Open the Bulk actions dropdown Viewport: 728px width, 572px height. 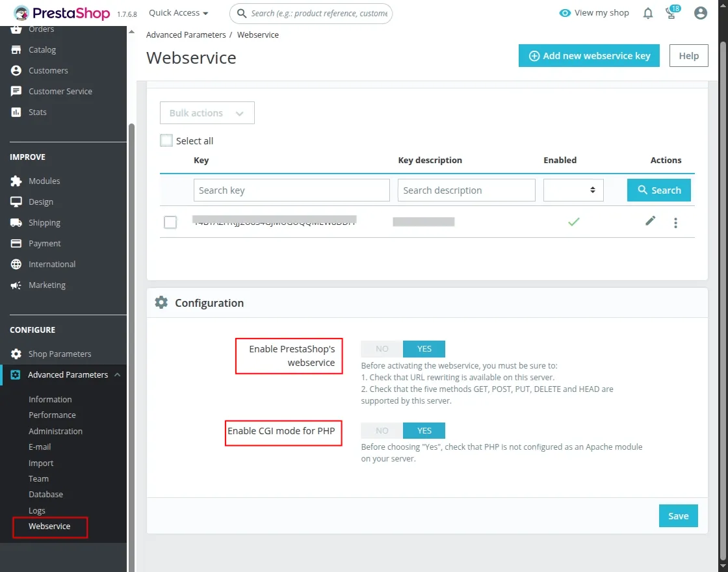[207, 112]
